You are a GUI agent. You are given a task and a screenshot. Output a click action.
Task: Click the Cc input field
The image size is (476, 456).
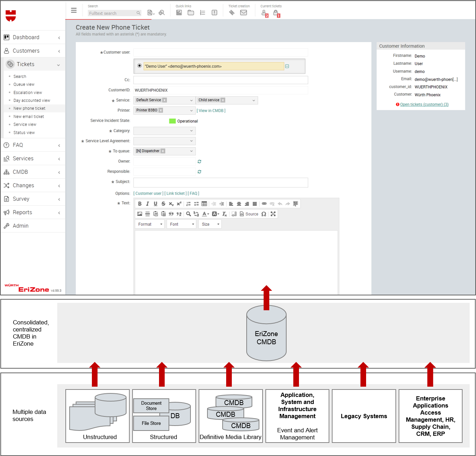coord(221,80)
